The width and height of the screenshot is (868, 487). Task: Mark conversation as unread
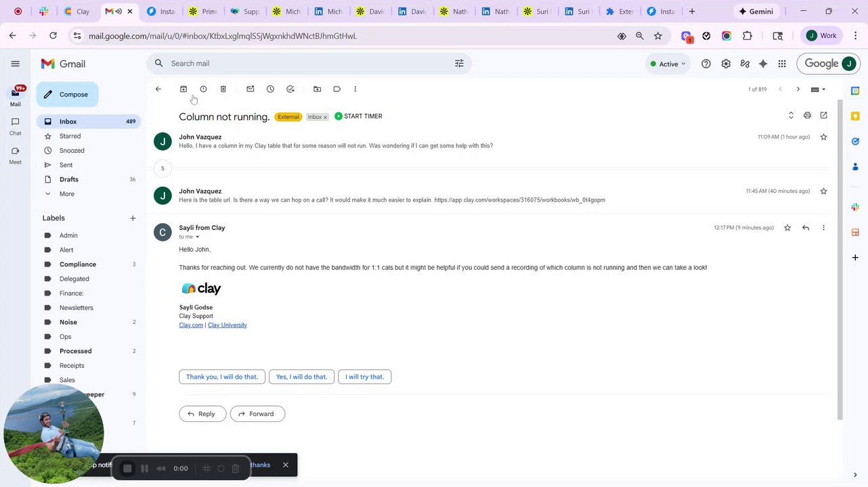(251, 89)
